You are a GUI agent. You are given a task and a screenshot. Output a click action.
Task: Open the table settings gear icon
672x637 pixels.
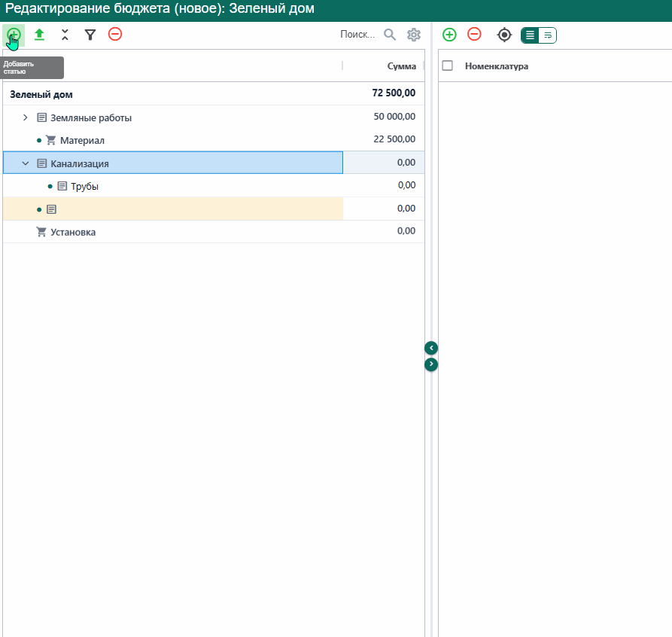point(414,35)
